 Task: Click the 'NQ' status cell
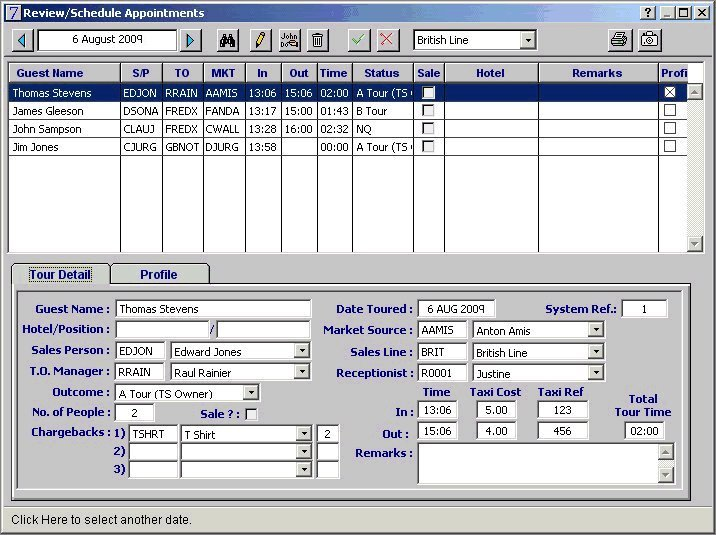pyautogui.click(x=383, y=129)
